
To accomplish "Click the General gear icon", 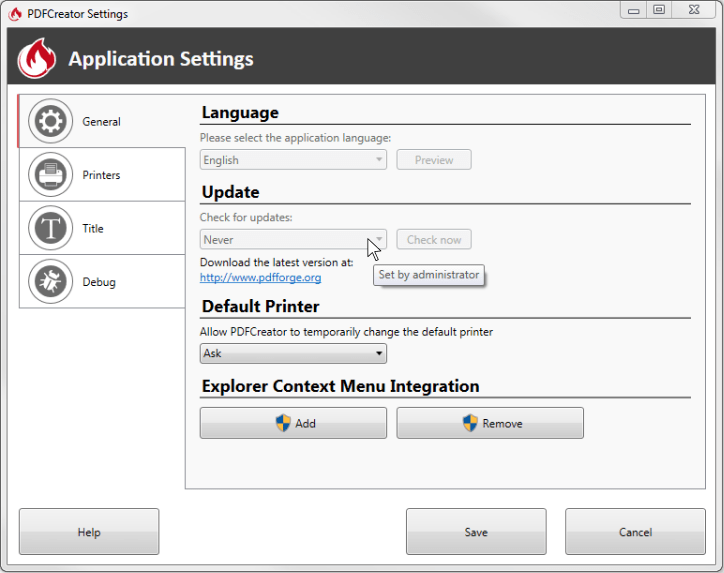I will [50, 121].
